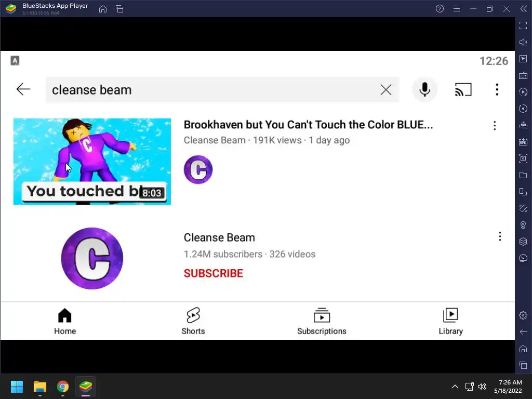Viewport: 532px width, 399px height.
Task: Start voice search with the microphone
Action: tap(424, 89)
